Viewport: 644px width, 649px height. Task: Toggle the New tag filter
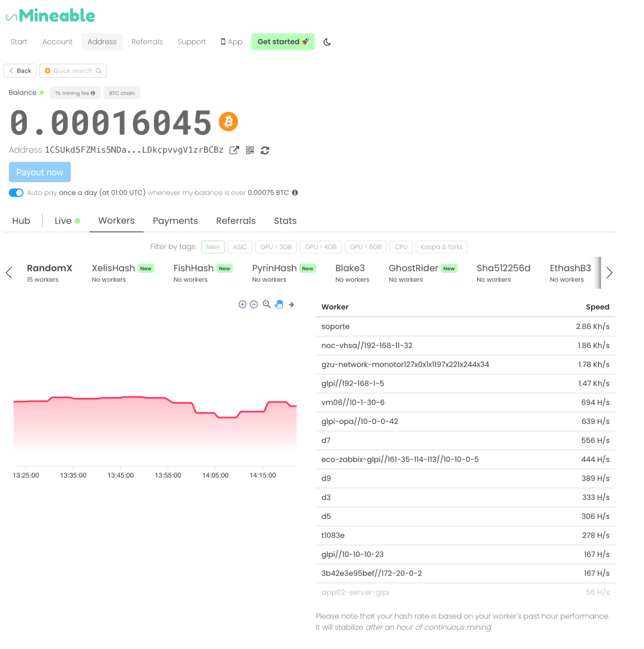(213, 247)
